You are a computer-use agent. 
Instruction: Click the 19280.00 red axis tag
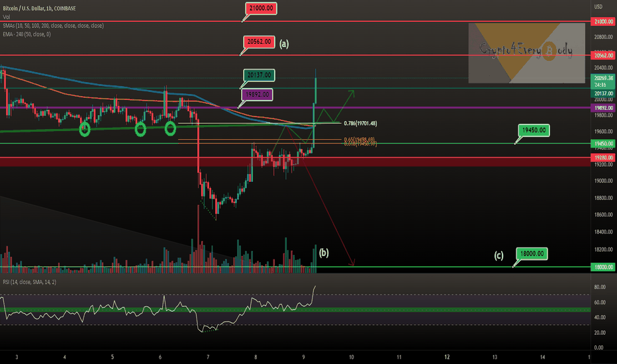(x=604, y=158)
